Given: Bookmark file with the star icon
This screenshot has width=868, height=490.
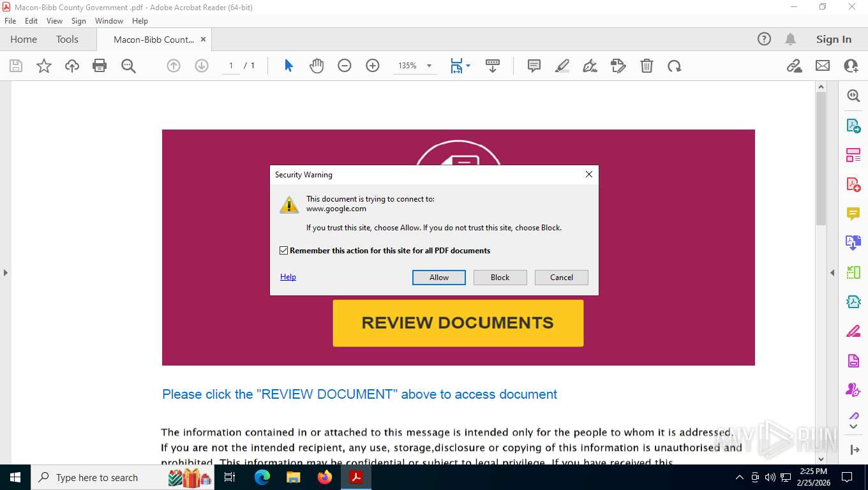Looking at the screenshot, I should (x=44, y=66).
